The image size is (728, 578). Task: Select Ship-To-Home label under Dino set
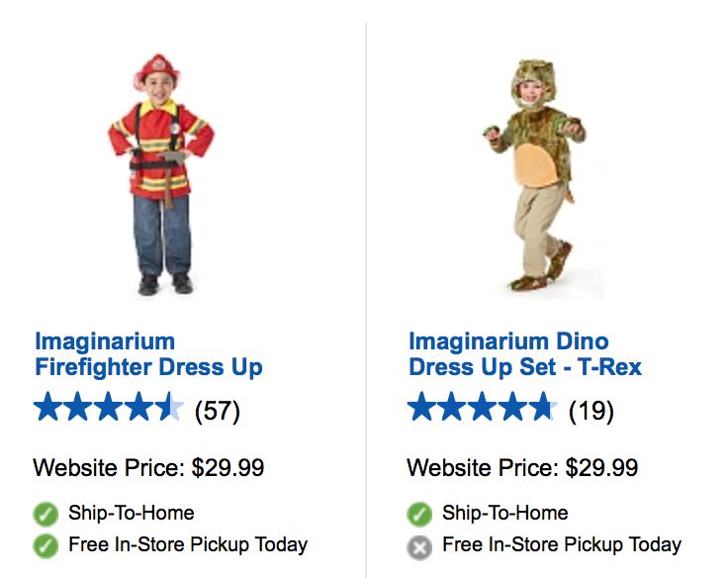[x=504, y=513]
